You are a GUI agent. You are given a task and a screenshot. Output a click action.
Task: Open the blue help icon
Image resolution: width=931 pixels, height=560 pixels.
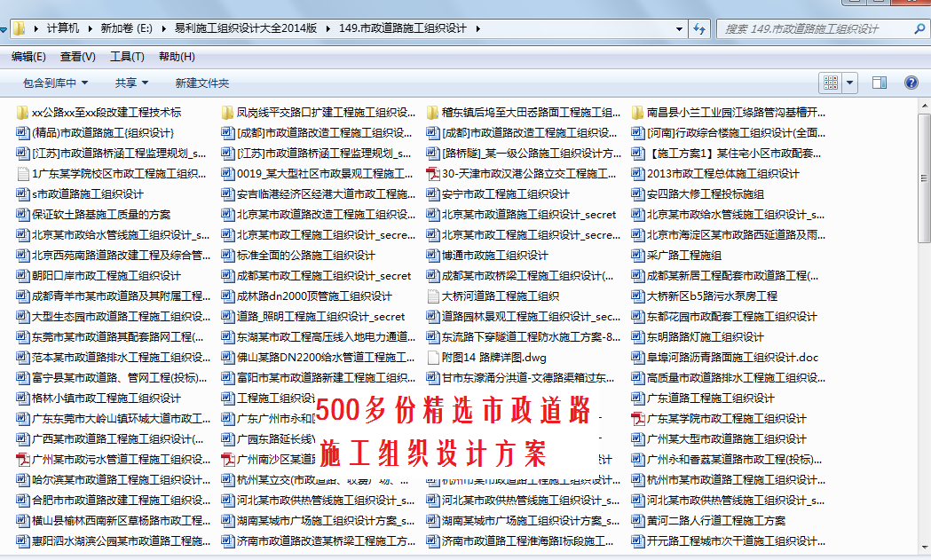point(911,83)
